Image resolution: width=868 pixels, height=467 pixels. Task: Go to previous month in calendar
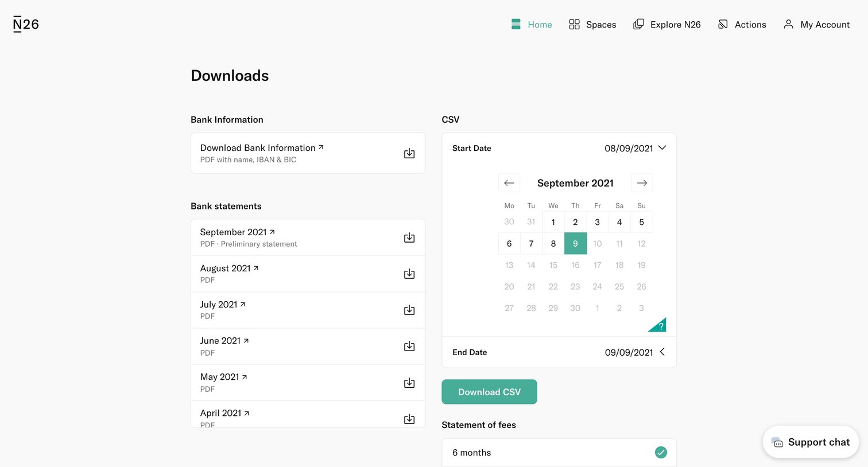pyautogui.click(x=509, y=183)
